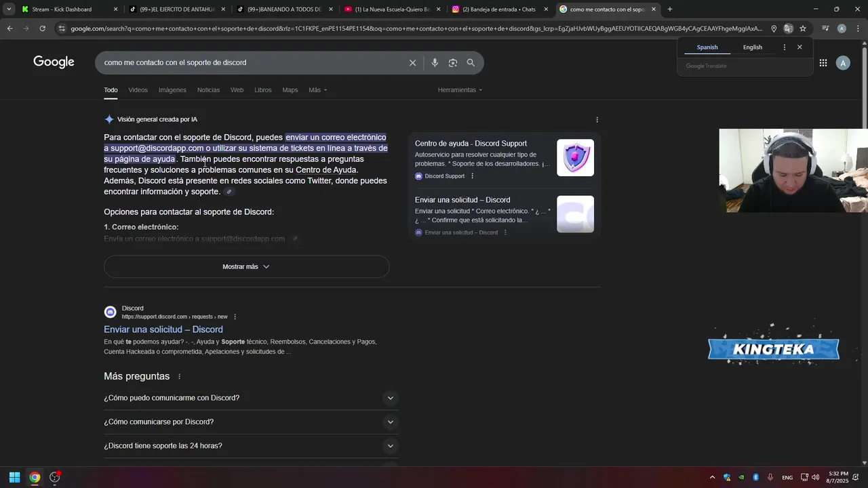Select the 'Maps' search tab
The width and height of the screenshot is (868, 488).
point(290,90)
